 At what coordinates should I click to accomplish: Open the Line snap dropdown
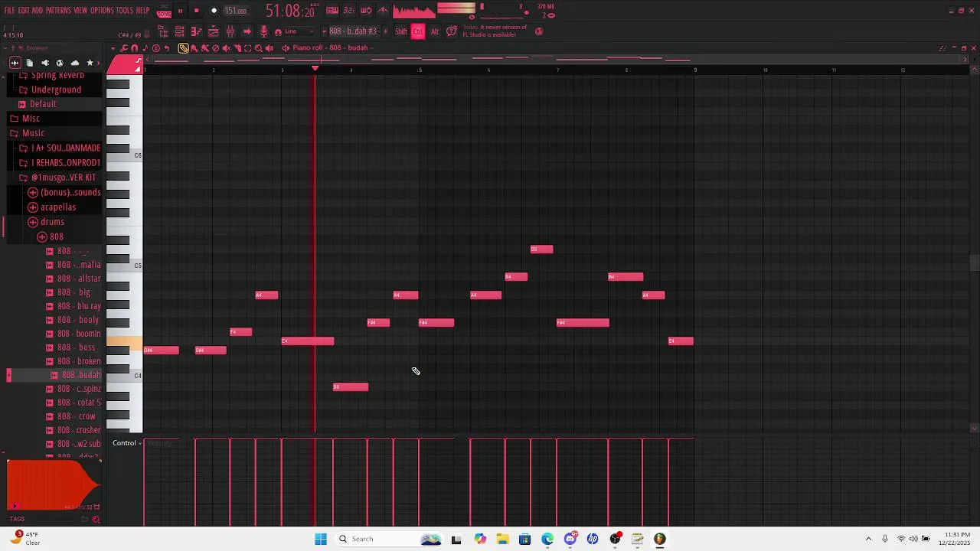[x=300, y=31]
